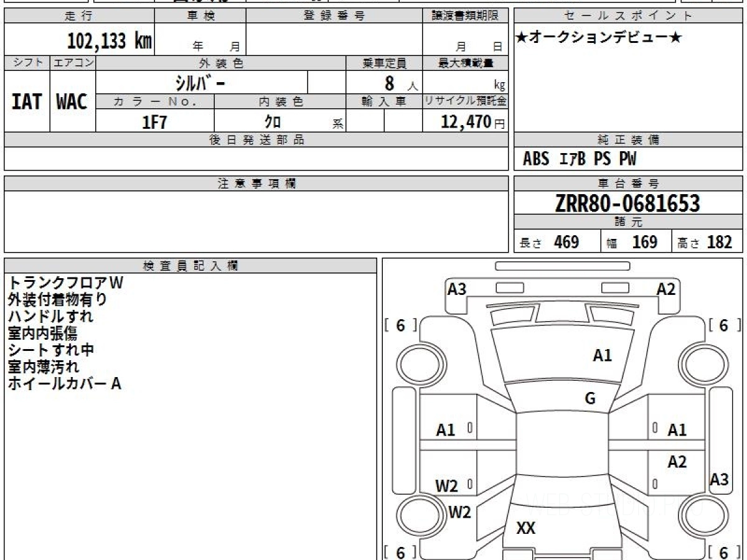747x560 pixels.
Task: Click the 後日発送部品 header bar
Action: 256,140
